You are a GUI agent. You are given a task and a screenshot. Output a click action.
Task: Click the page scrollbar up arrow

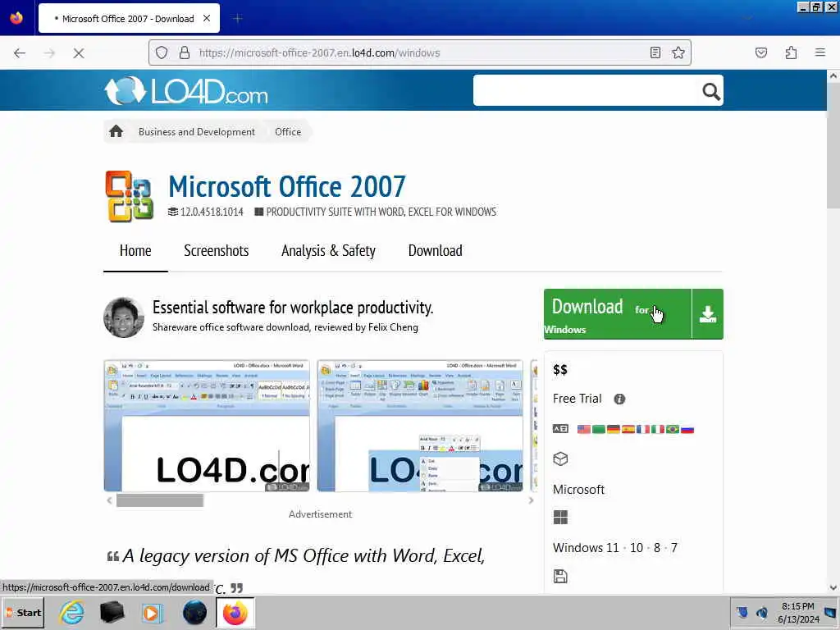[x=833, y=76]
